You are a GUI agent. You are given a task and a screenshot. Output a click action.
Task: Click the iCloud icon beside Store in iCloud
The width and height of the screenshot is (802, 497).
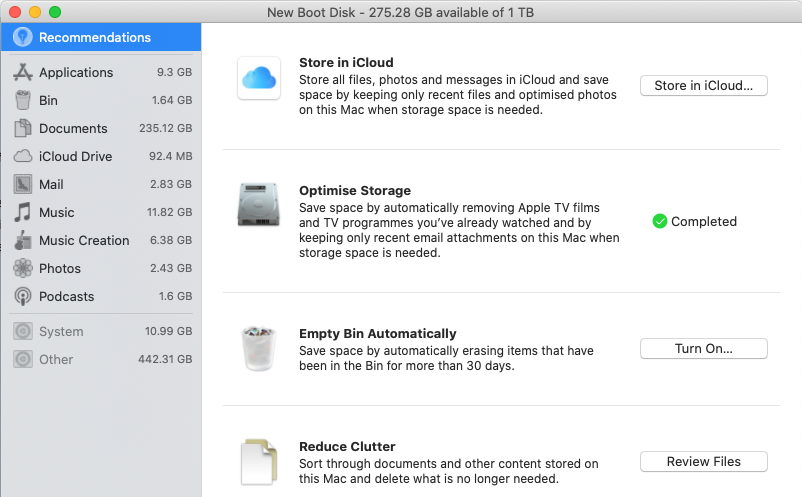tap(259, 78)
